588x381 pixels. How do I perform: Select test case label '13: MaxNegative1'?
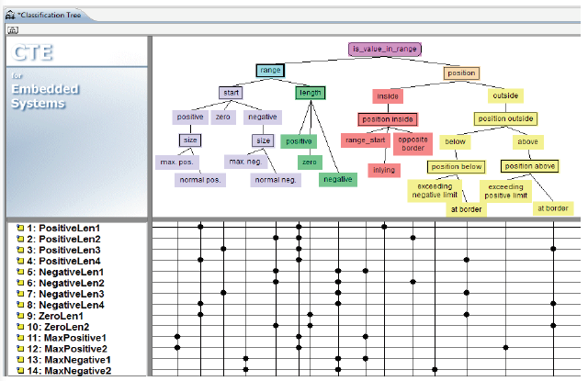point(69,360)
